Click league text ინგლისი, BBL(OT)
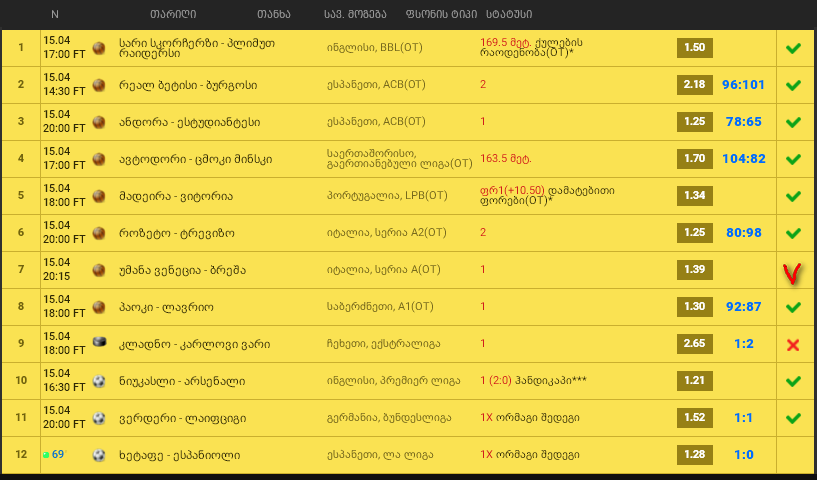The height and width of the screenshot is (480, 817). pos(375,47)
